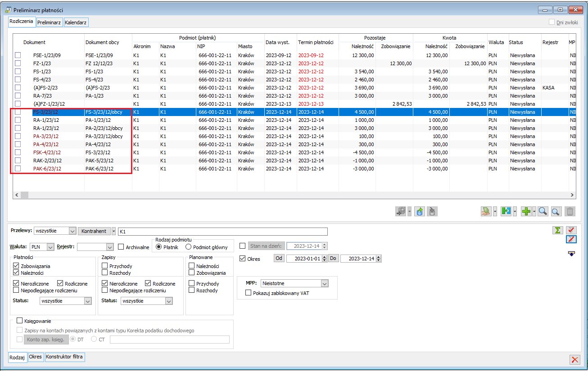
Task: Click the green sigma sum icon
Action: click(x=558, y=230)
